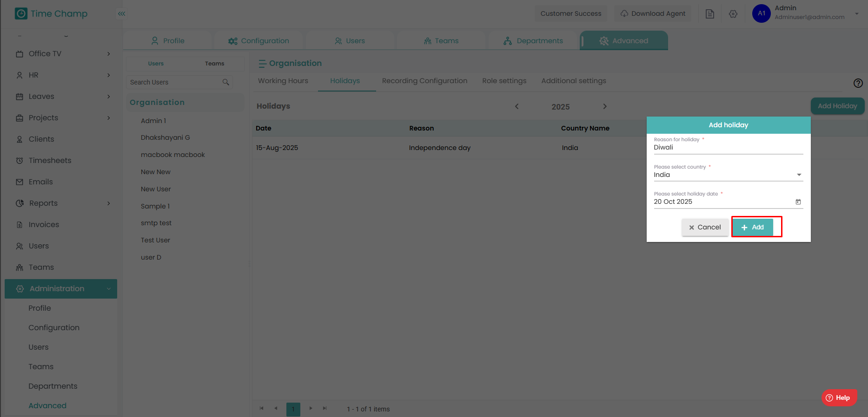Open the Additional settings sub-tab
The width and height of the screenshot is (868, 417).
click(574, 81)
